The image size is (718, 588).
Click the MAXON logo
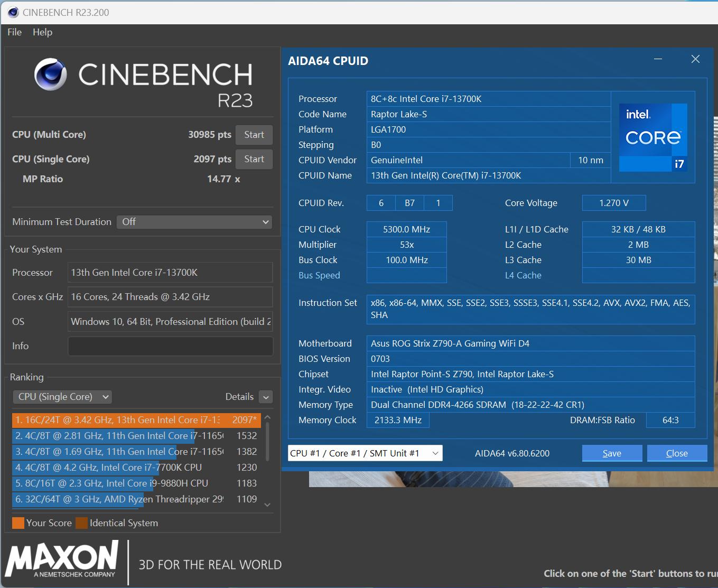click(x=62, y=559)
